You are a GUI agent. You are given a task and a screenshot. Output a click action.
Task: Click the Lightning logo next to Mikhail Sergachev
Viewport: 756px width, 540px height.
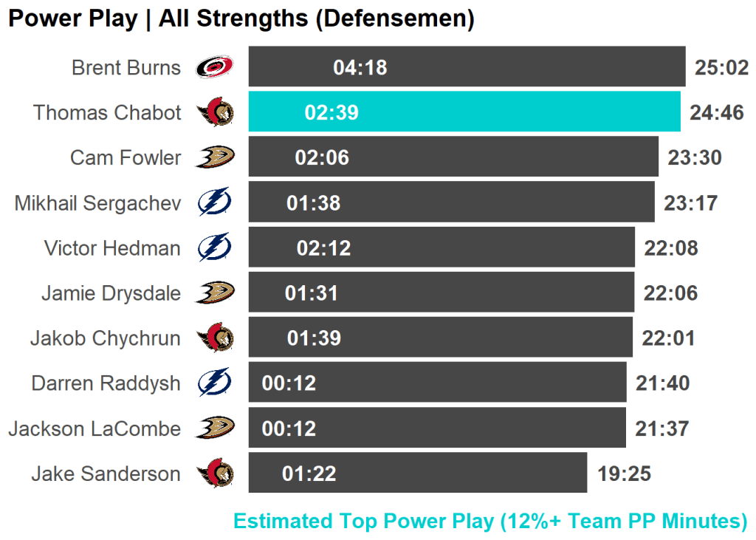tap(215, 202)
